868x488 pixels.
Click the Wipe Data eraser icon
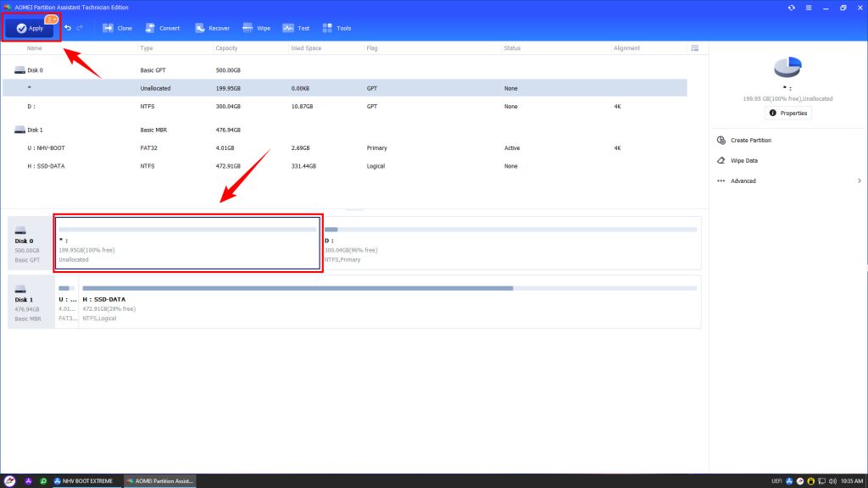[x=721, y=160]
